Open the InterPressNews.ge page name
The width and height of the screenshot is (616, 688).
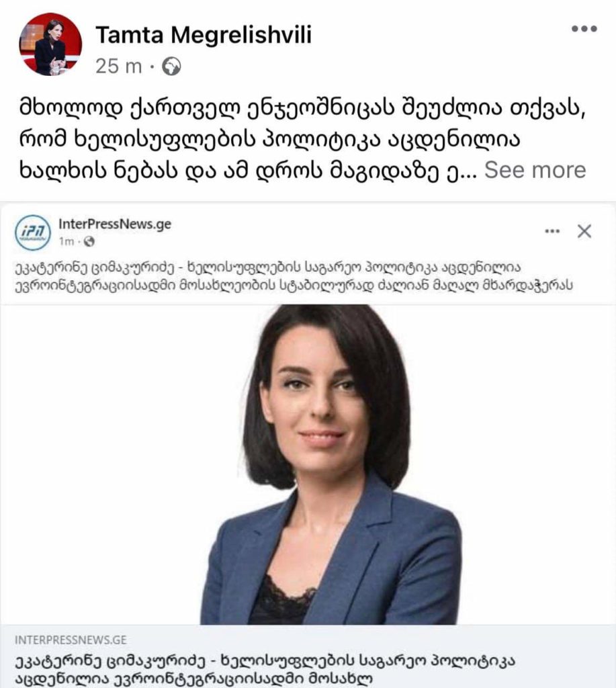point(115,224)
